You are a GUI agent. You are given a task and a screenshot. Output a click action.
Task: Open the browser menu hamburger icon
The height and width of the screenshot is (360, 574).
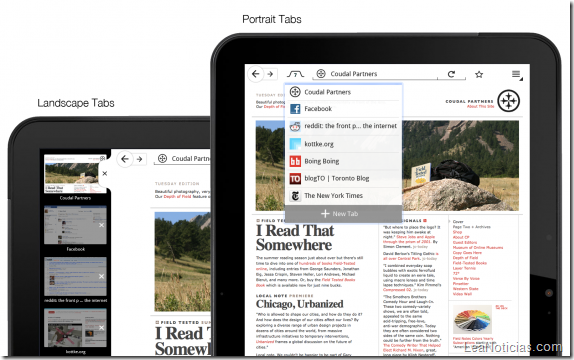[x=517, y=74]
